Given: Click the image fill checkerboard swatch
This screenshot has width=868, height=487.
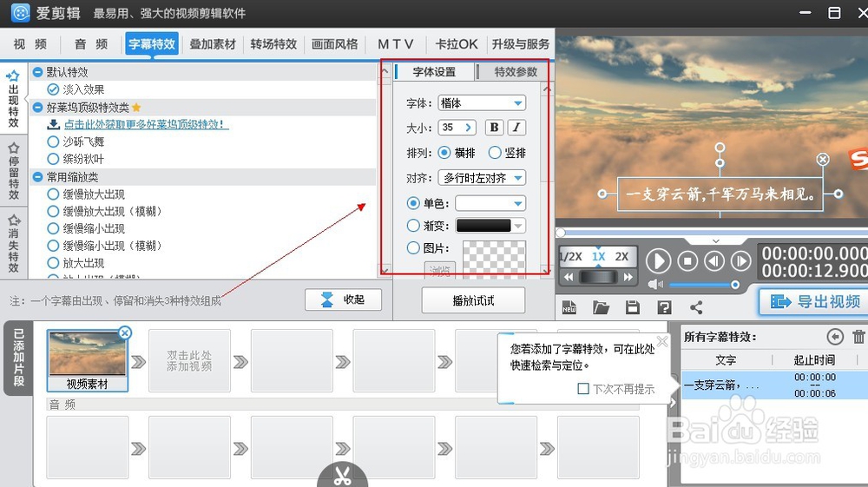Looking at the screenshot, I should pyautogui.click(x=494, y=258).
